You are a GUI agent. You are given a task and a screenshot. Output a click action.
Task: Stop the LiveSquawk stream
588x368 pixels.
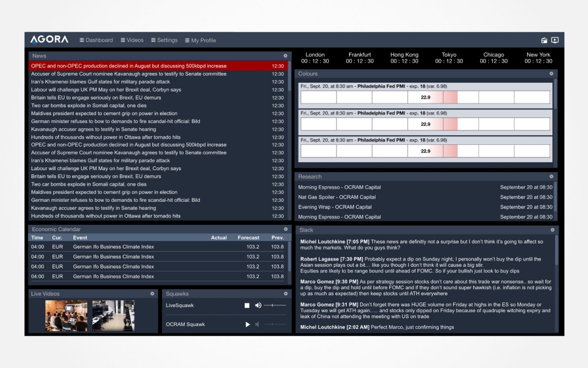coord(247,305)
